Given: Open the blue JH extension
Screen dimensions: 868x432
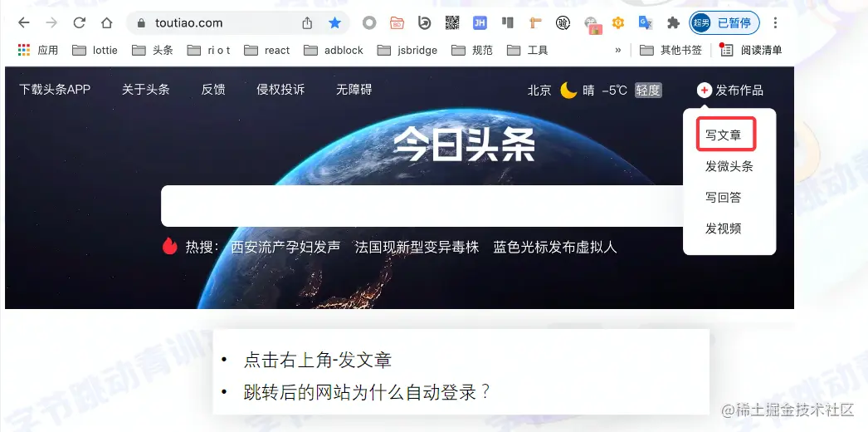Looking at the screenshot, I should pyautogui.click(x=480, y=22).
